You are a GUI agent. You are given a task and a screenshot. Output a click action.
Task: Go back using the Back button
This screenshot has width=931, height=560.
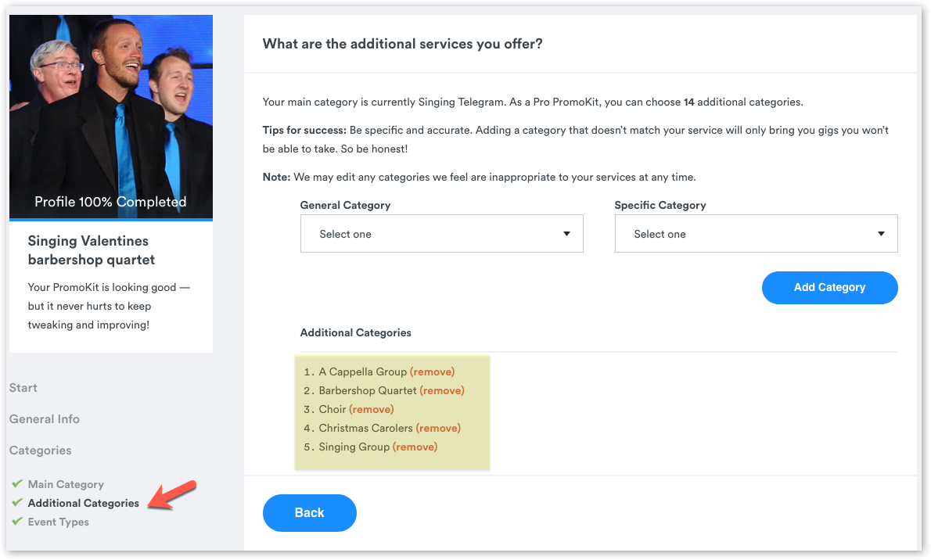click(309, 512)
